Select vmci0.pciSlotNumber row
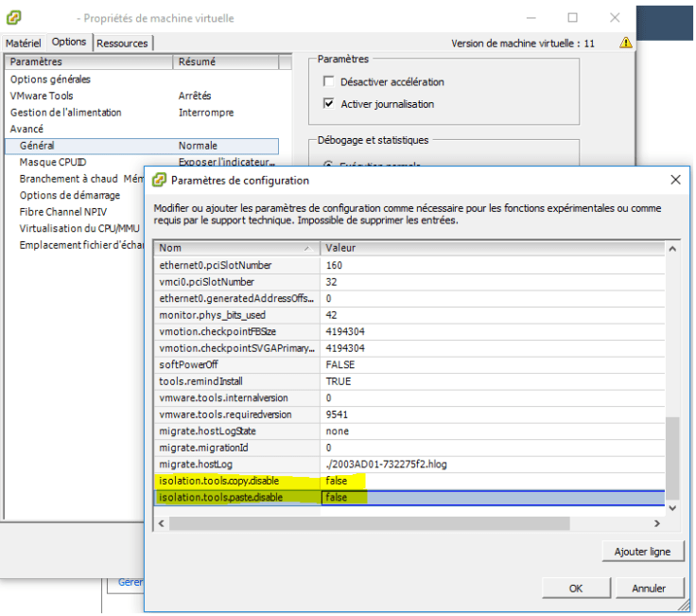Viewport: 696px width, 616px height. pyautogui.click(x=409, y=282)
